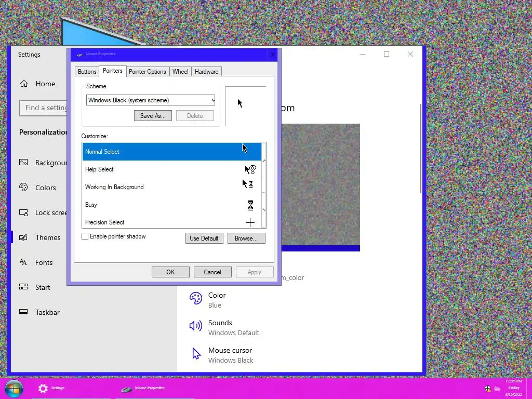The image size is (532, 399).
Task: Open the Windows Start menu
Action: pyautogui.click(x=14, y=388)
